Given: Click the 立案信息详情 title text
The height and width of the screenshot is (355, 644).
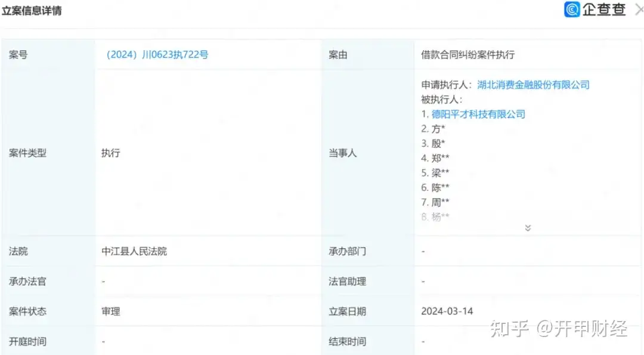Looking at the screenshot, I should pyautogui.click(x=32, y=11).
